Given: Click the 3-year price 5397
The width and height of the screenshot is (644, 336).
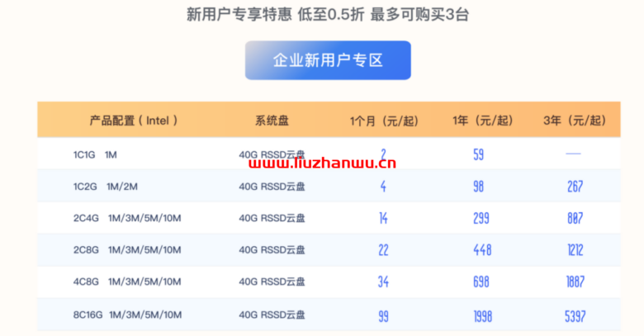Looking at the screenshot, I should [575, 316].
